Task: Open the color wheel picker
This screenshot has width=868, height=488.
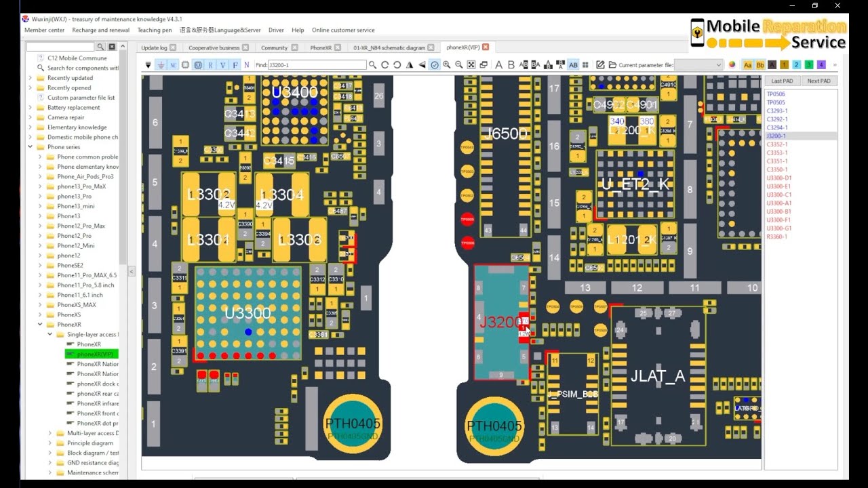Action: [732, 65]
